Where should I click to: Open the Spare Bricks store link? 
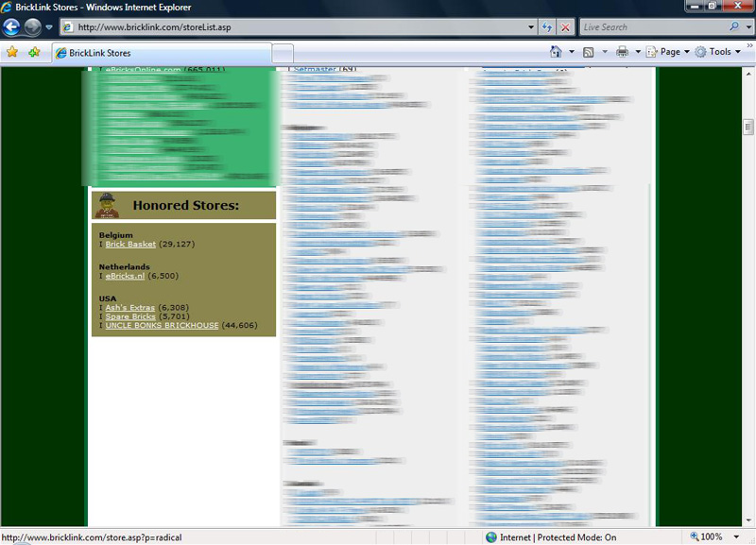point(130,316)
